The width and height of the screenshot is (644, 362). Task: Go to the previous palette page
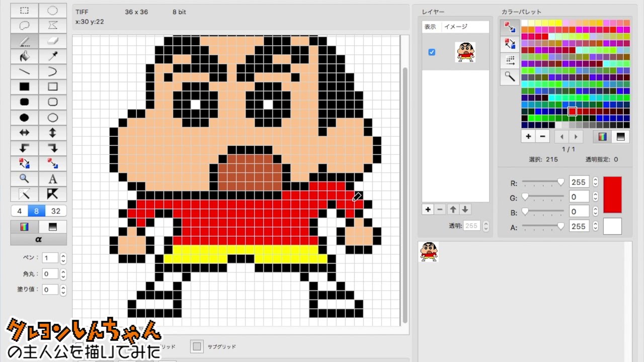[x=561, y=136]
